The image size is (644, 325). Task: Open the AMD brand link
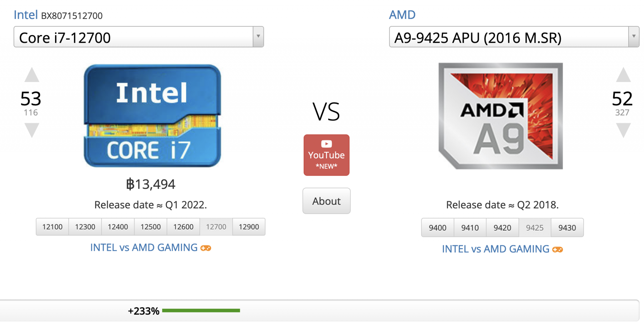[402, 15]
